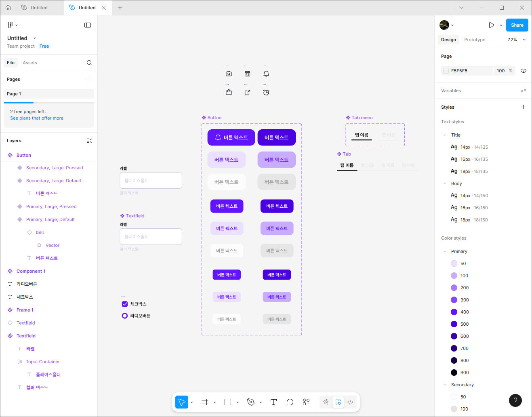The height and width of the screenshot is (417, 532).
Task: Add a new tab with plus button
Action: [x=120, y=8]
